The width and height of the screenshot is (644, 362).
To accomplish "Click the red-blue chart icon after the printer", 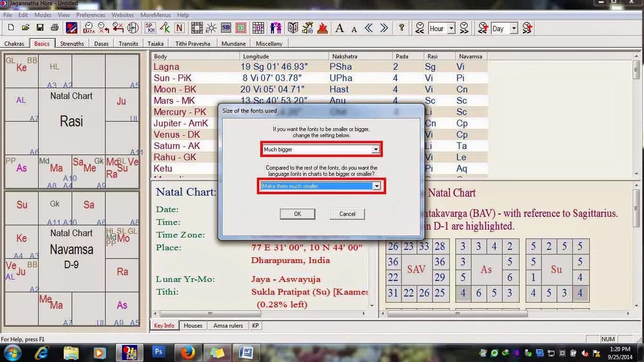I will [x=72, y=28].
